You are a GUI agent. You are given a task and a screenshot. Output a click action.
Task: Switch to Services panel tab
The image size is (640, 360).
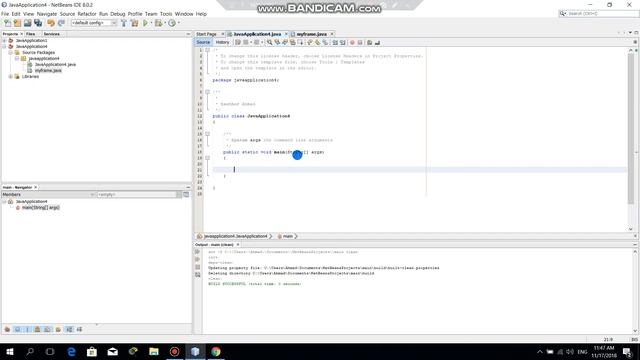(51, 34)
